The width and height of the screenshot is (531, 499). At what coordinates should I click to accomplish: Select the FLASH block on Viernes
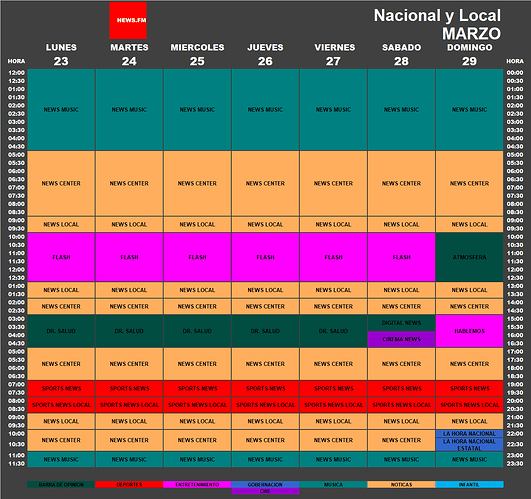(333, 257)
